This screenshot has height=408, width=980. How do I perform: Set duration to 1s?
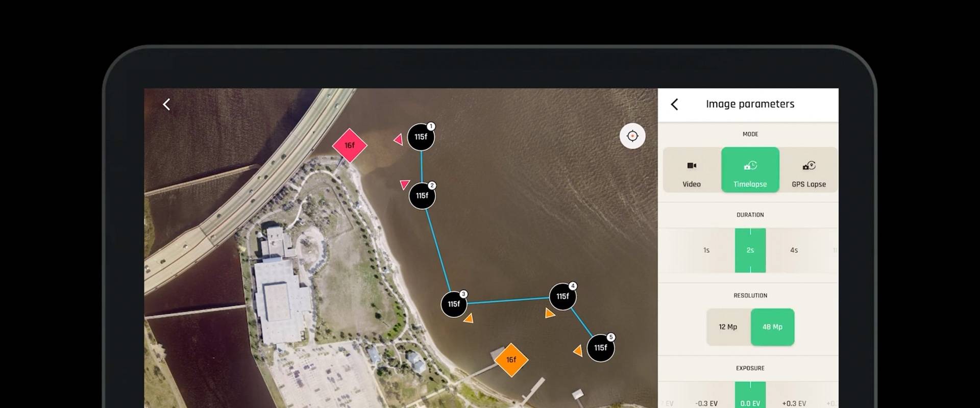coord(706,250)
